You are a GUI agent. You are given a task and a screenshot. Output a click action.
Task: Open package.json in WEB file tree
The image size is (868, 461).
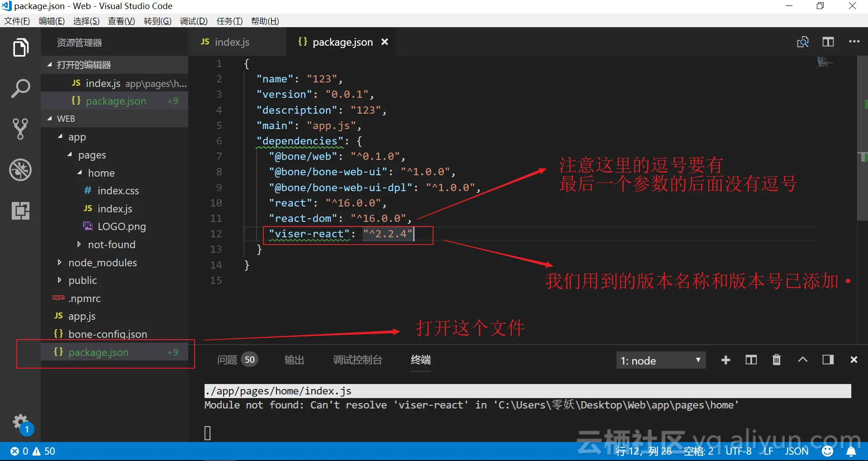coord(114,352)
